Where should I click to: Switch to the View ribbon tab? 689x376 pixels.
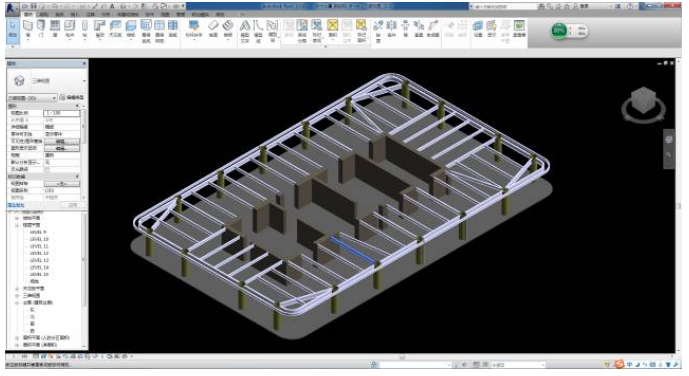click(165, 14)
